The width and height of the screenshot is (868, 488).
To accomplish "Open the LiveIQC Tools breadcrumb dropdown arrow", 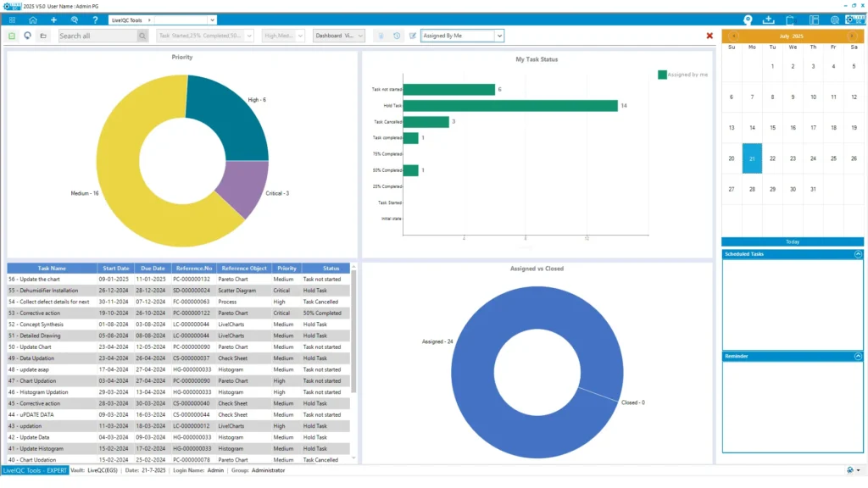I will tap(212, 20).
